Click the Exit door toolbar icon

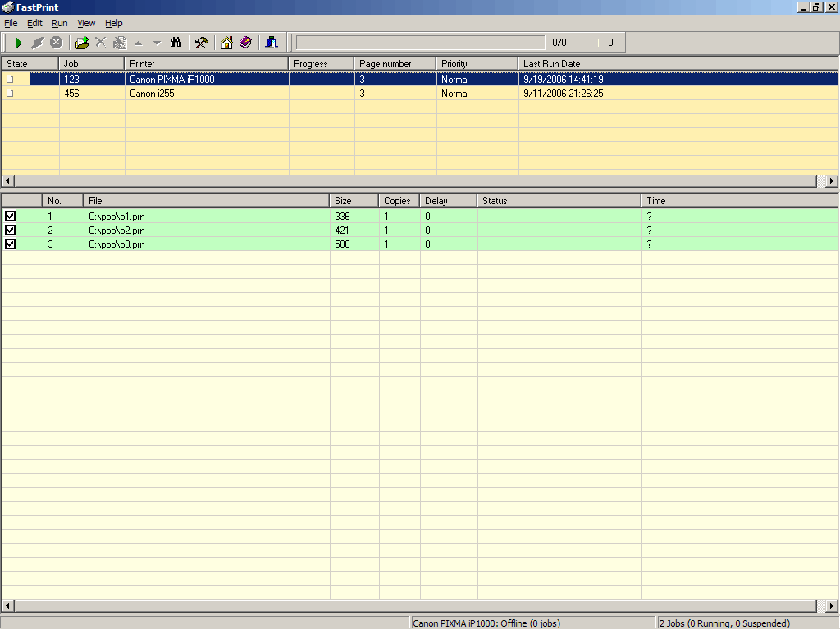pos(271,42)
